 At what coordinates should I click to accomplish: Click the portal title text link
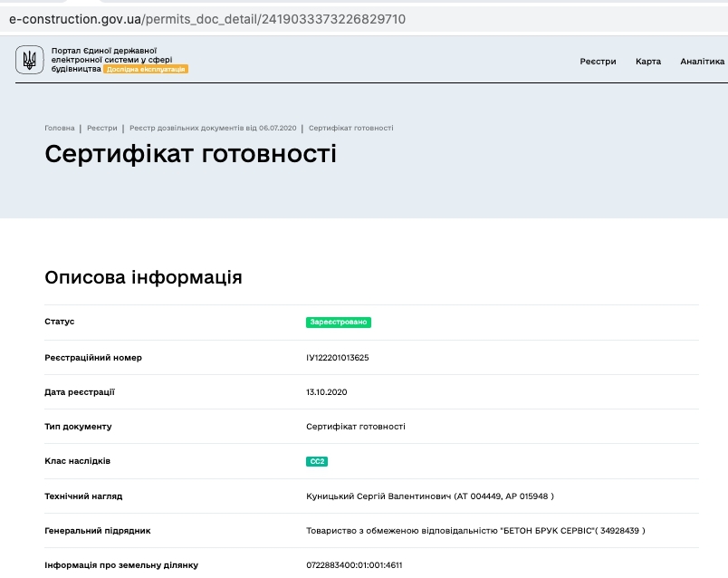[x=111, y=60]
